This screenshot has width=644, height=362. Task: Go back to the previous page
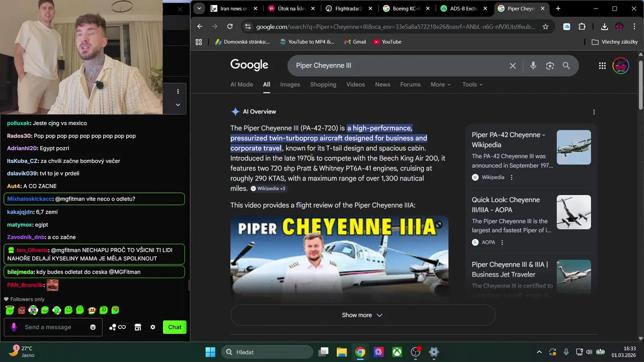click(200, 27)
